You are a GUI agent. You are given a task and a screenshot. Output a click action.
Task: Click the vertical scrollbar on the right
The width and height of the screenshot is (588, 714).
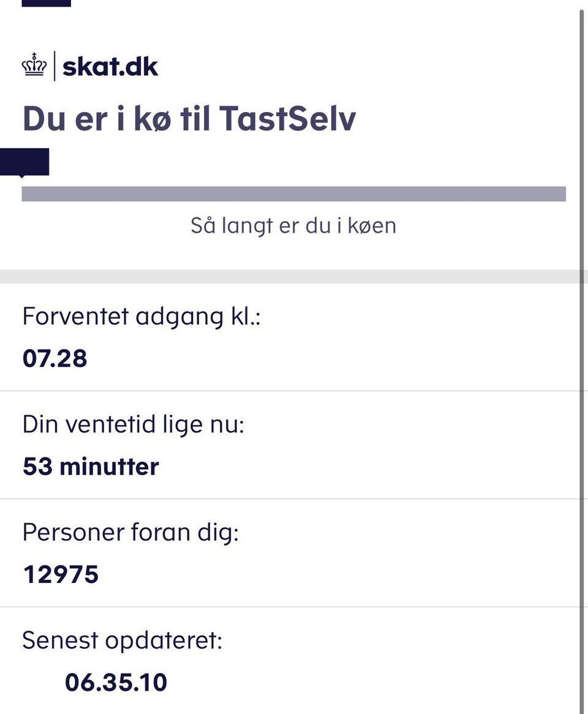(x=582, y=359)
